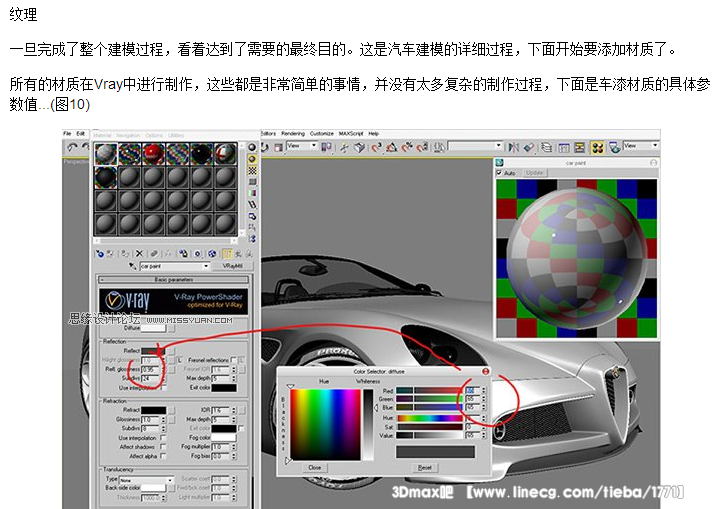Open the Help menu
The width and height of the screenshot is (713, 509).
point(373,134)
